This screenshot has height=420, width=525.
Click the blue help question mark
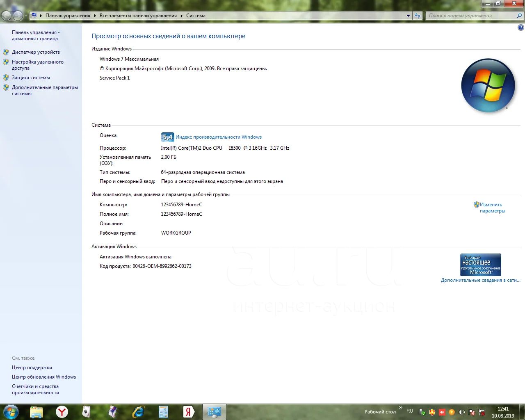point(521,28)
